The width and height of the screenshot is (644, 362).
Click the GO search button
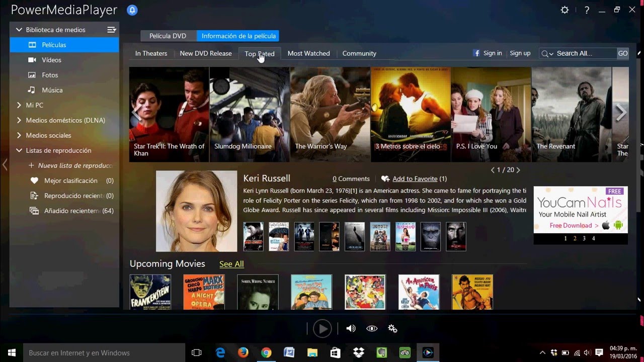(x=623, y=53)
